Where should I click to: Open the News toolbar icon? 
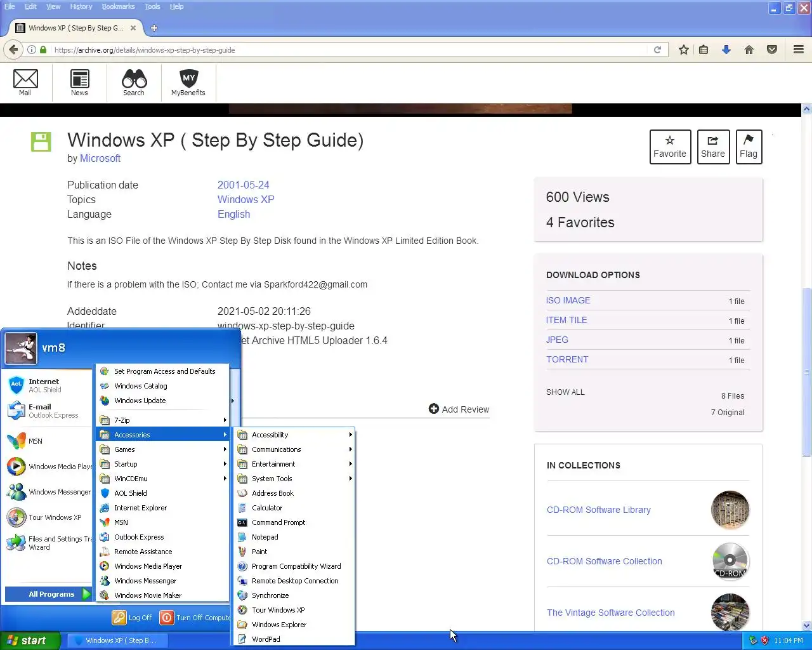(79, 83)
